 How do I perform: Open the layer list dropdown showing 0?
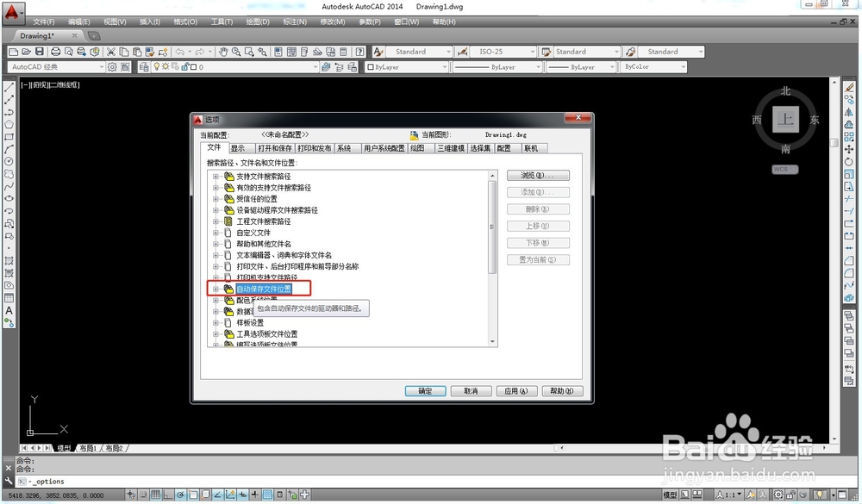click(315, 67)
